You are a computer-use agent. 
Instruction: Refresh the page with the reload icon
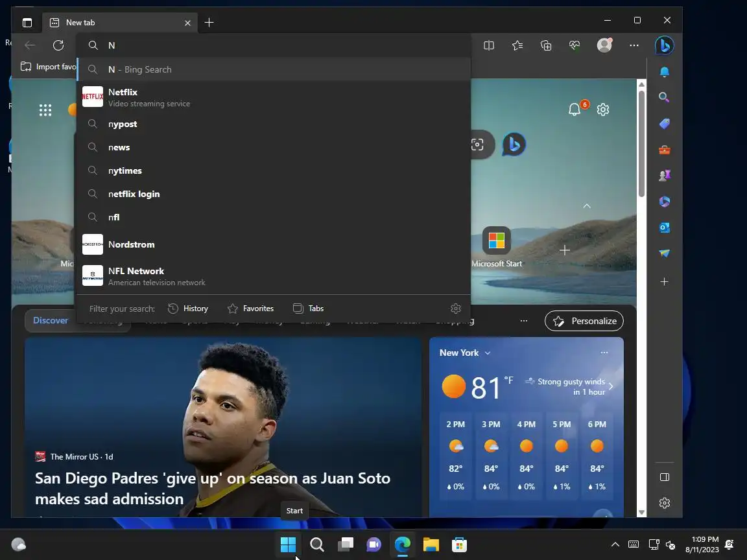[58, 45]
